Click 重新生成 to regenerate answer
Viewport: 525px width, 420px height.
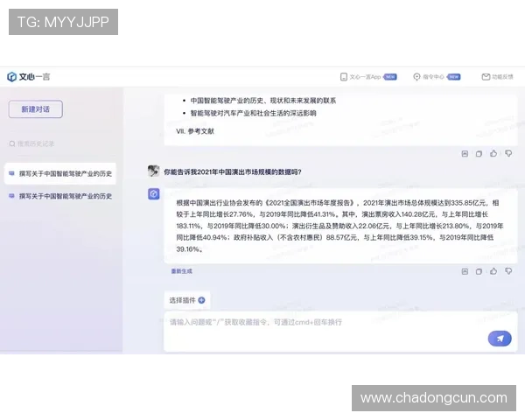click(182, 271)
